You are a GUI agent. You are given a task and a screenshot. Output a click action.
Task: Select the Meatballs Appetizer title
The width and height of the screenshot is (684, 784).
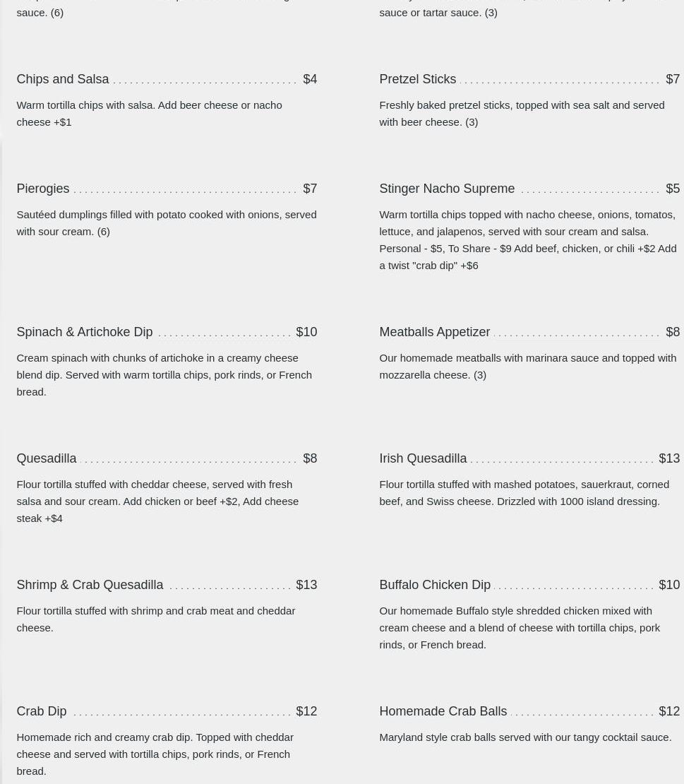pos(434,332)
